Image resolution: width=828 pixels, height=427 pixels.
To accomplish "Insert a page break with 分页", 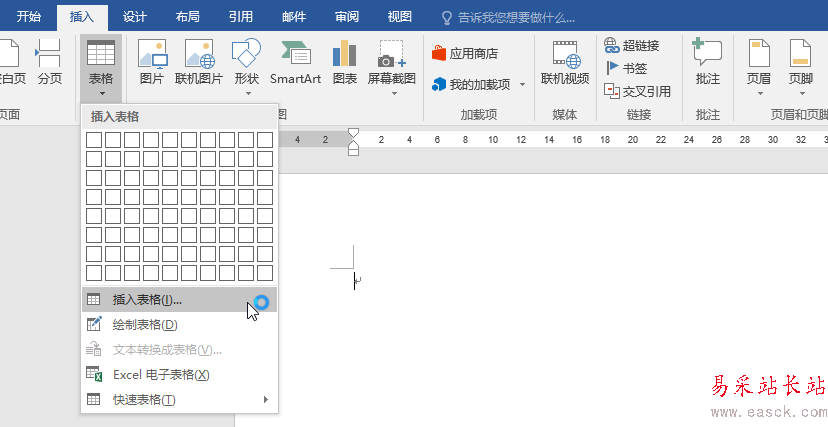I will coord(50,62).
